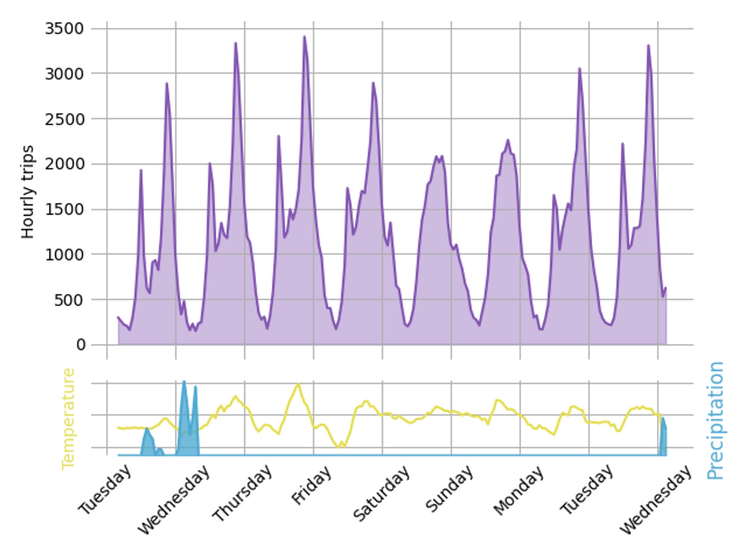
Task: Click the 3000 y-axis tick label
Action: [64, 74]
